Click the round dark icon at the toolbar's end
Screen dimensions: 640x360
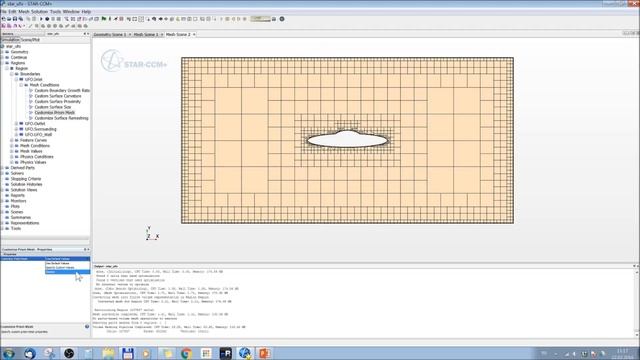[282, 19]
